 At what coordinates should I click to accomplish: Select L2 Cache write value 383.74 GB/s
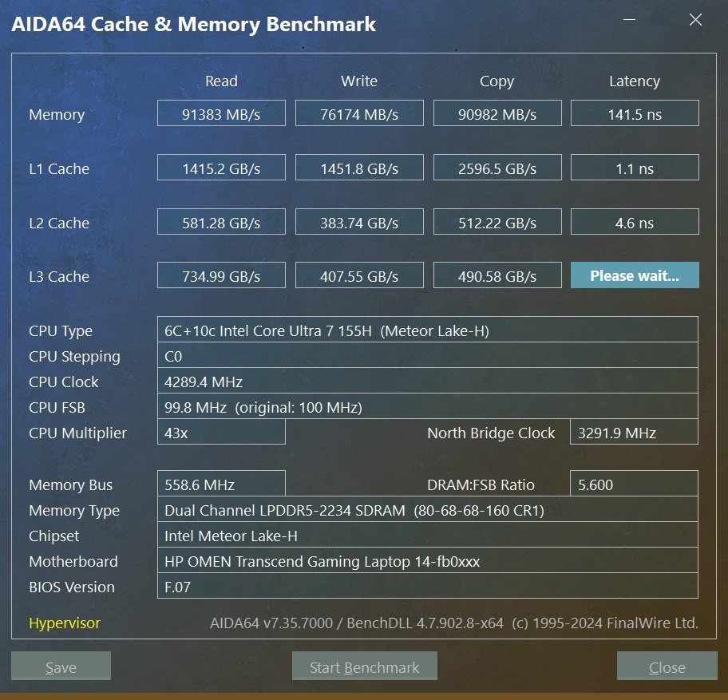coord(359,221)
